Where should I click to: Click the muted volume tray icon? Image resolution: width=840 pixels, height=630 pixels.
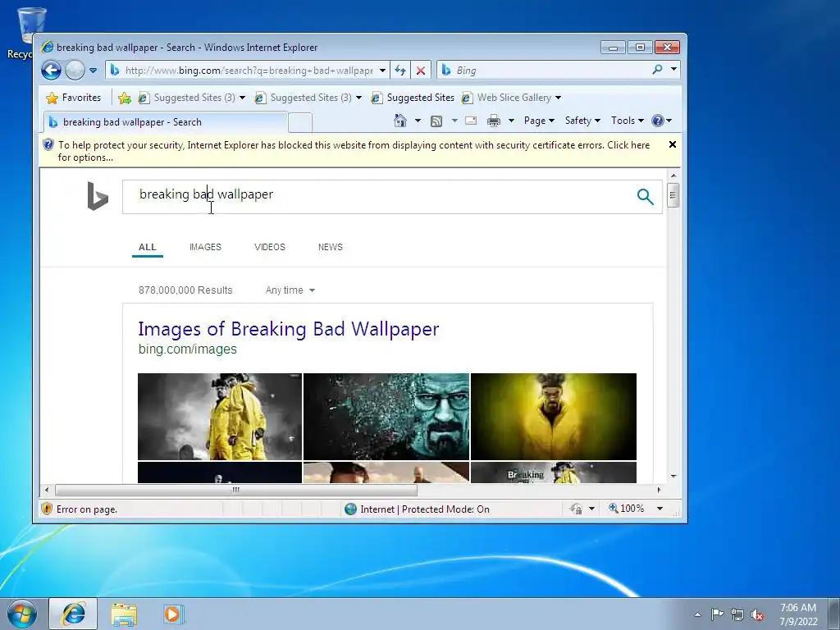click(757, 614)
